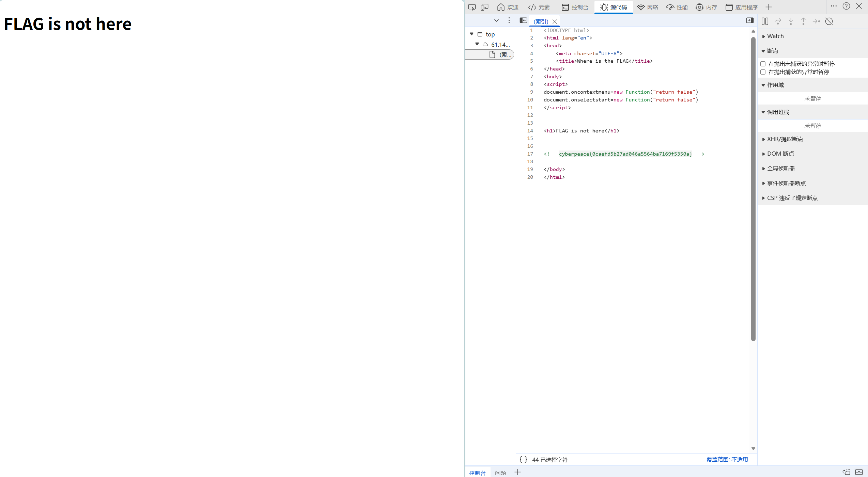868x477 pixels.
Task: Expand the Watch section
Action: 775,36
